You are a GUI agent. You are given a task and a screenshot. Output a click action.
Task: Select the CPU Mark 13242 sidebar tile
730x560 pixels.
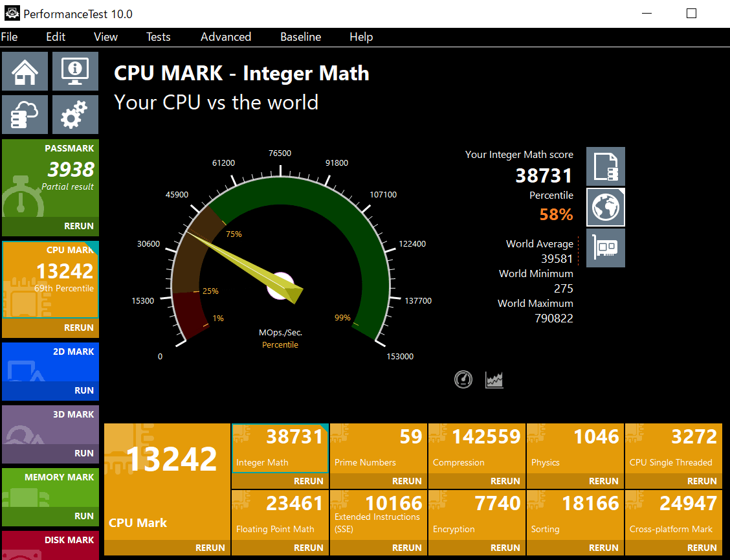pos(50,280)
